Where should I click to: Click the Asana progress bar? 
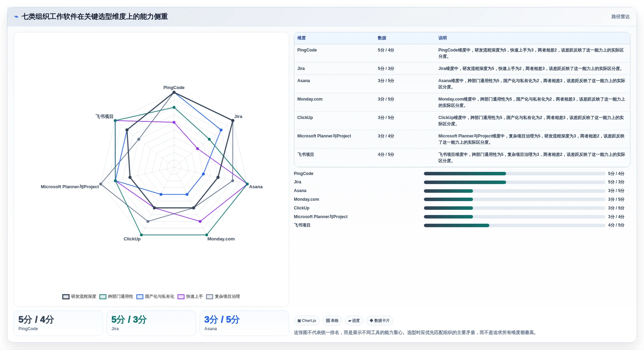tap(514, 191)
